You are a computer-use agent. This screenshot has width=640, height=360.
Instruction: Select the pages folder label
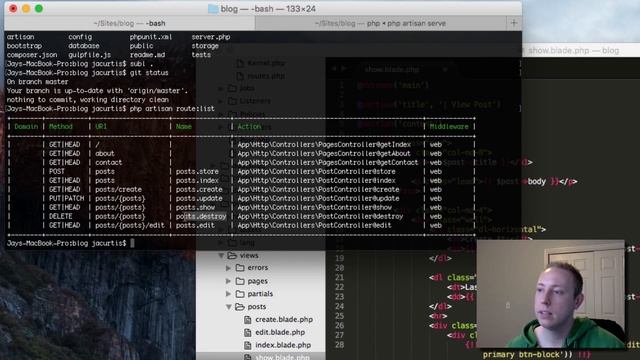258,281
